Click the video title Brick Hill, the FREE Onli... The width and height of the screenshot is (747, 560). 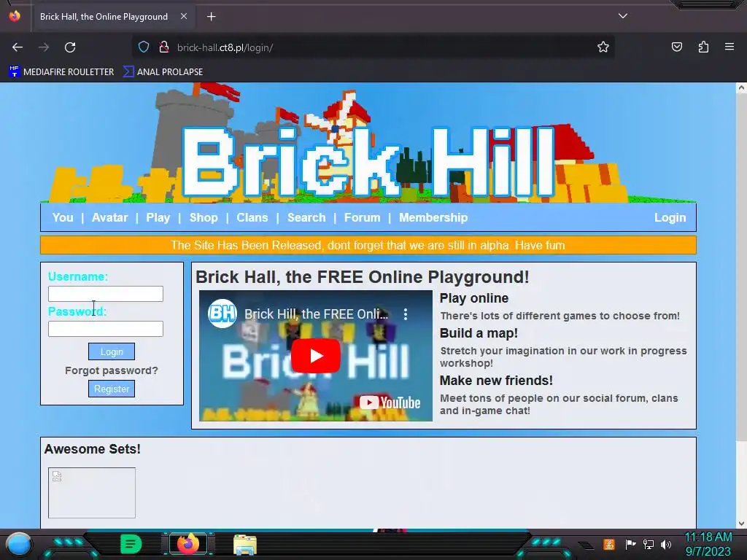pyautogui.click(x=317, y=314)
